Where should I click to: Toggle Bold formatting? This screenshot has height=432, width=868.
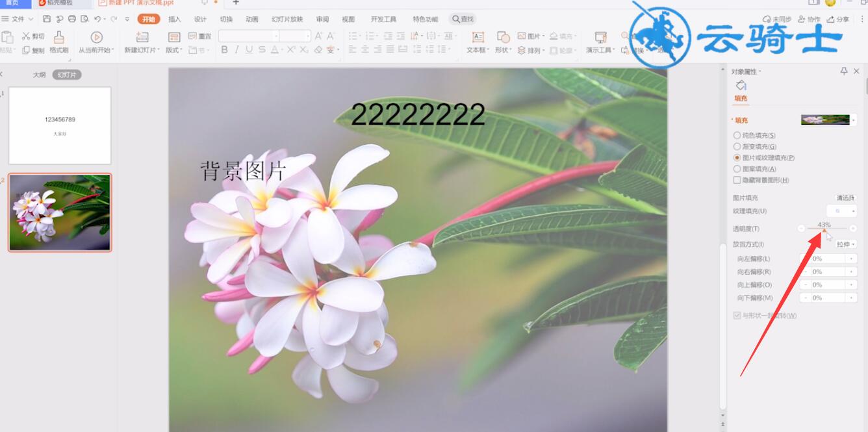point(225,49)
